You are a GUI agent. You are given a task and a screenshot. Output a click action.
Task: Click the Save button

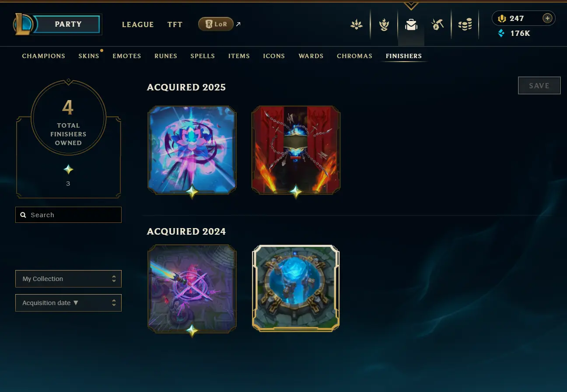(539, 86)
